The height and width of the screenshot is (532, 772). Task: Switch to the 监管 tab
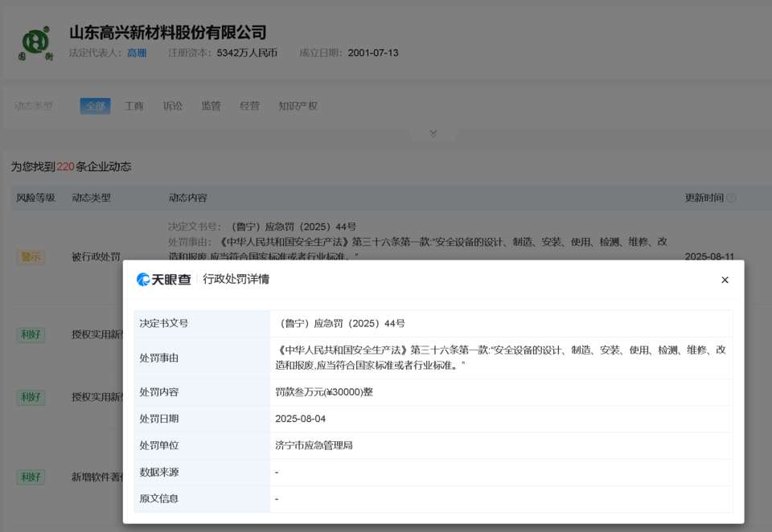pos(211,106)
